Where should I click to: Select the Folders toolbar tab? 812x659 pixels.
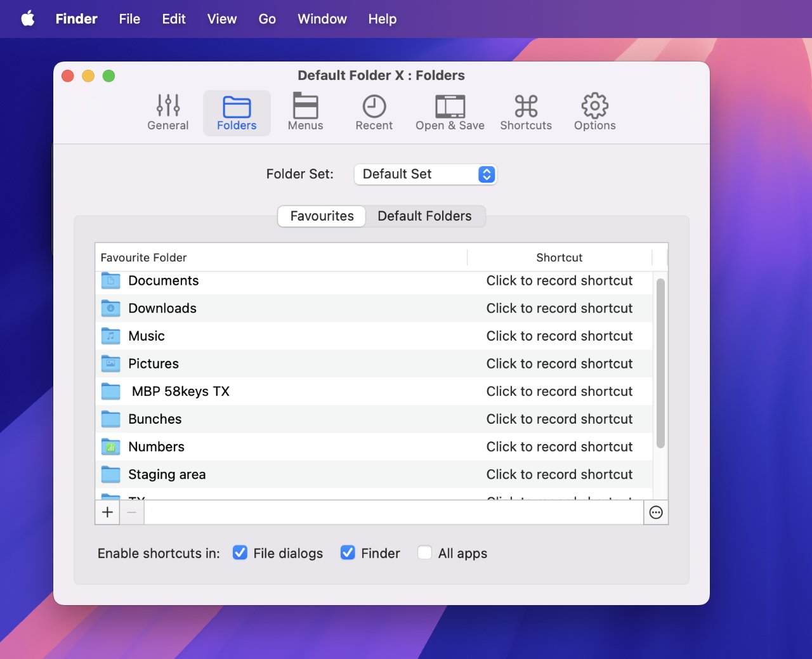click(x=237, y=113)
